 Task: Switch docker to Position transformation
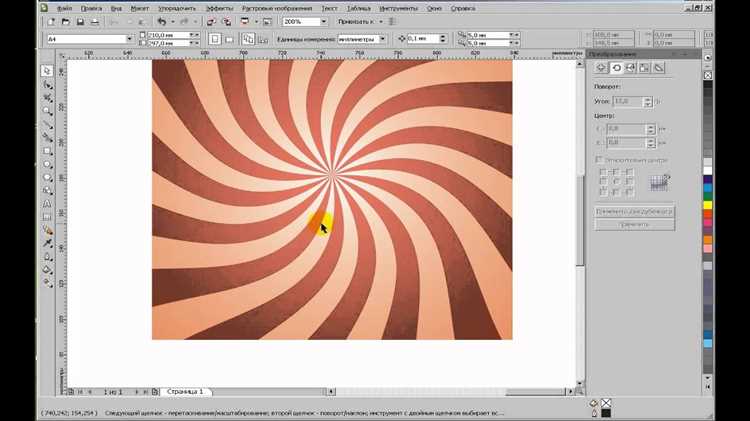[601, 68]
